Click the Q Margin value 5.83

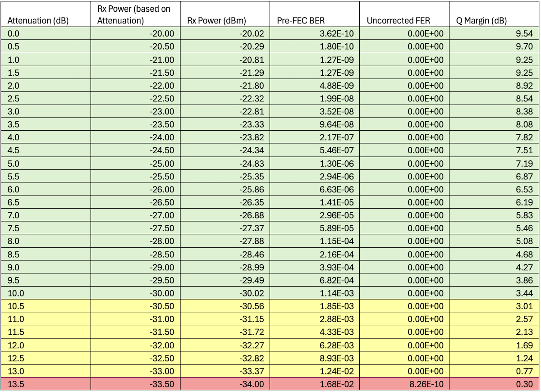494,215
